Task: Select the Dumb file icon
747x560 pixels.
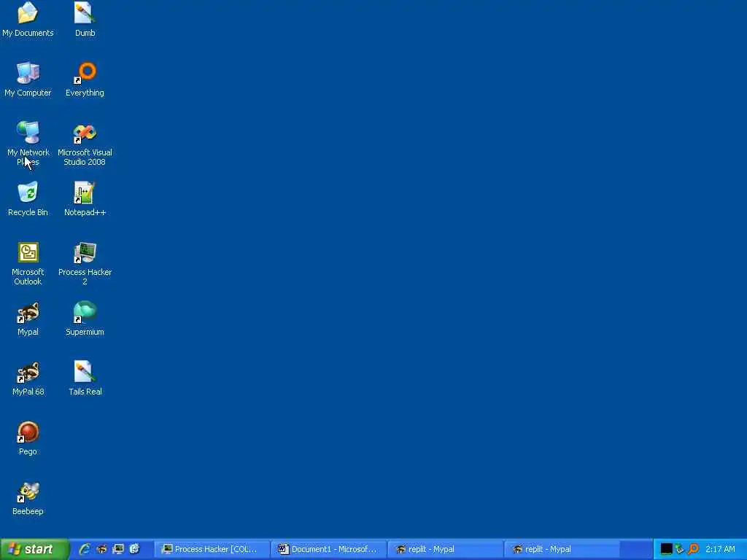Action: tap(85, 19)
